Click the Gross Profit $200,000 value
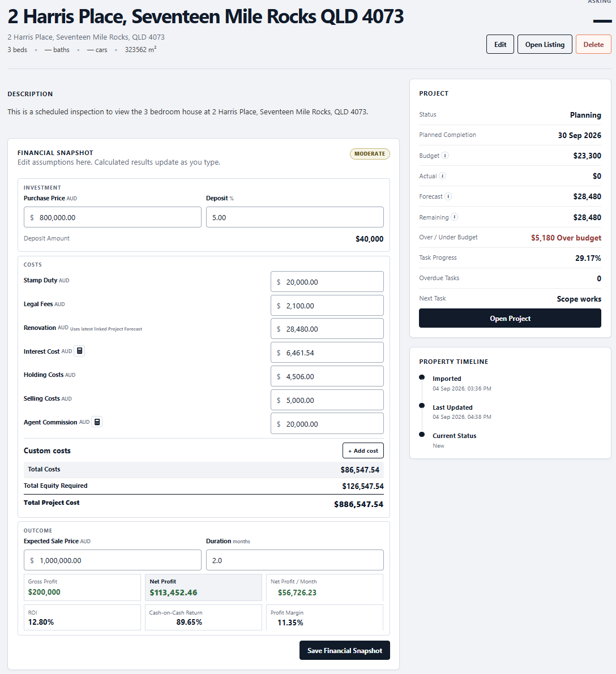This screenshot has height=674, width=616. (x=44, y=592)
